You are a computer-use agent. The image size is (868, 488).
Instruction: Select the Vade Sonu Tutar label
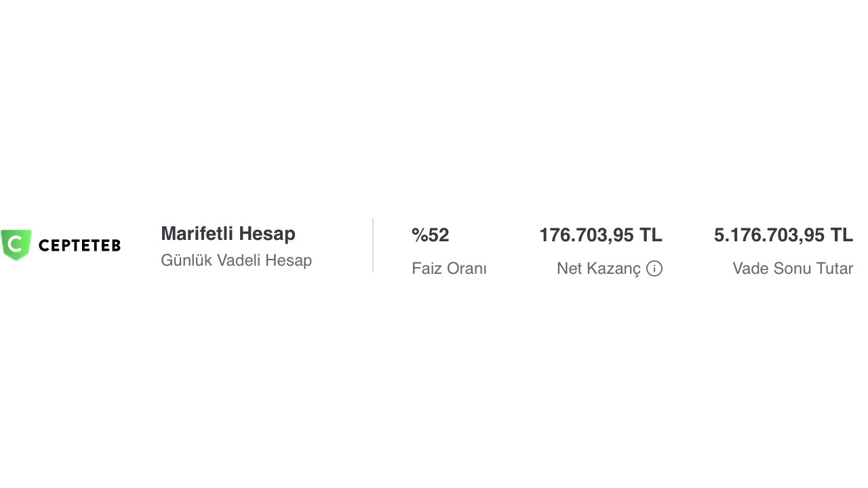pyautogui.click(x=793, y=268)
